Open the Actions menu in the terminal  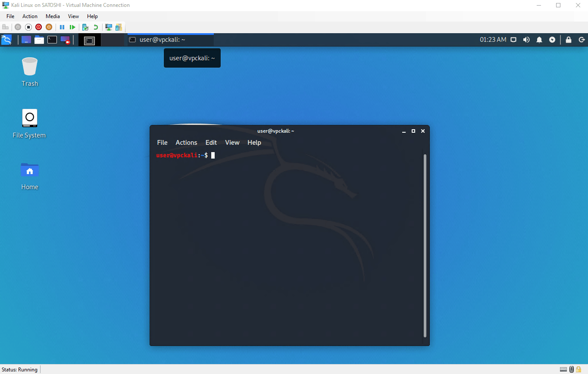[x=186, y=142]
